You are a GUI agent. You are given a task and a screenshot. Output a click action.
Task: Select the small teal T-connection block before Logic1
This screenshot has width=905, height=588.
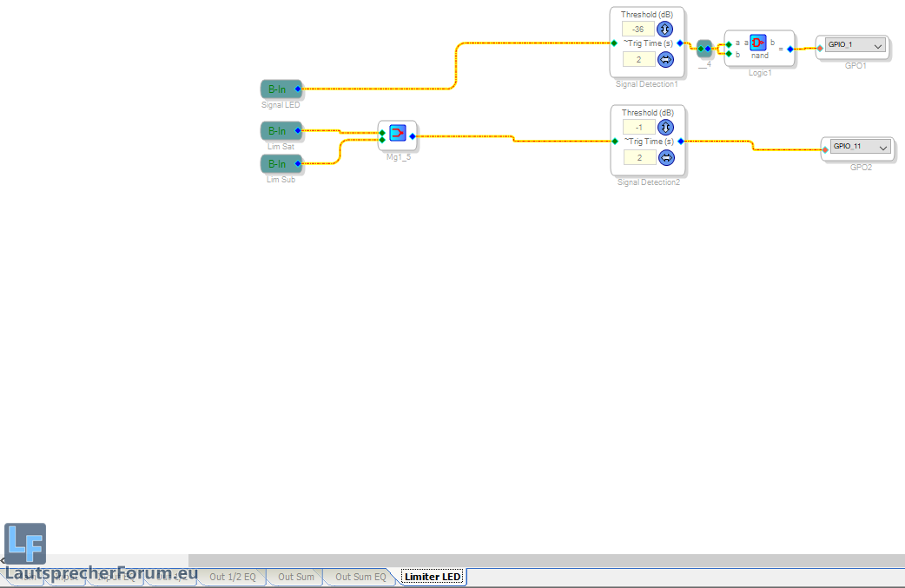[x=704, y=49]
